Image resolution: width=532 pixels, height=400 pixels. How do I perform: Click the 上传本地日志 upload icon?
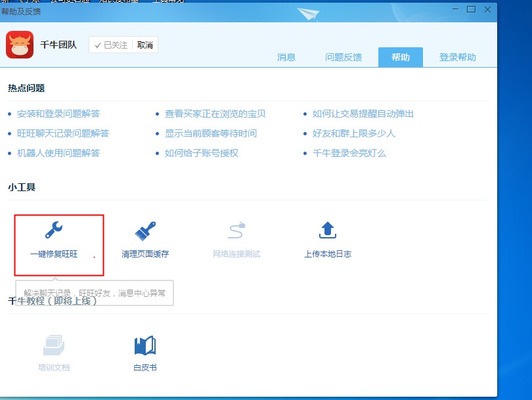(328, 230)
